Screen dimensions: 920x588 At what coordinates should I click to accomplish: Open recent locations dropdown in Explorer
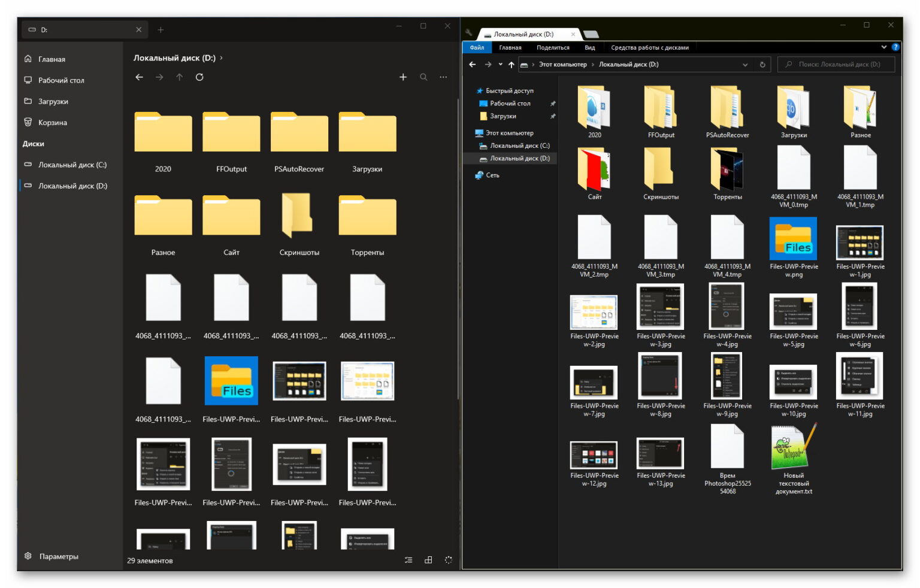click(500, 65)
